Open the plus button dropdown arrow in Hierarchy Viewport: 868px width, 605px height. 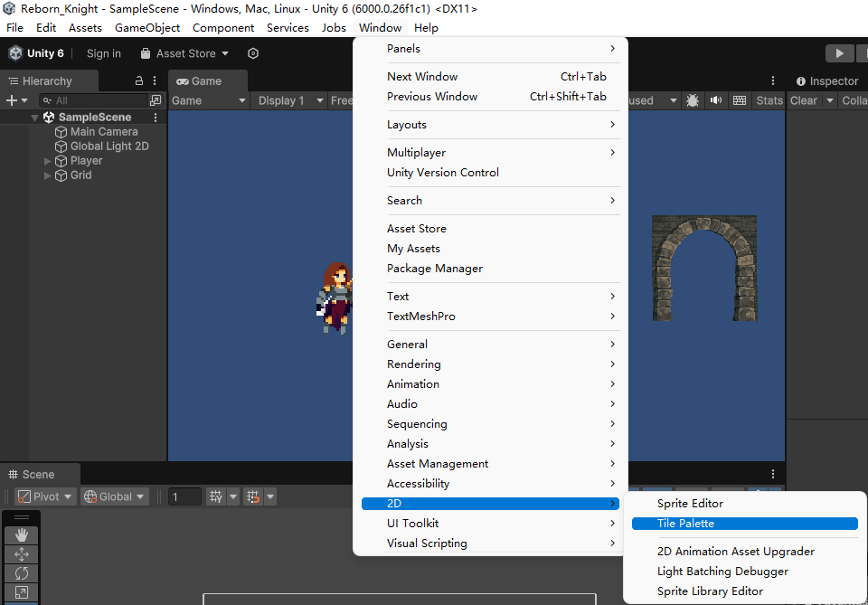click(x=24, y=100)
